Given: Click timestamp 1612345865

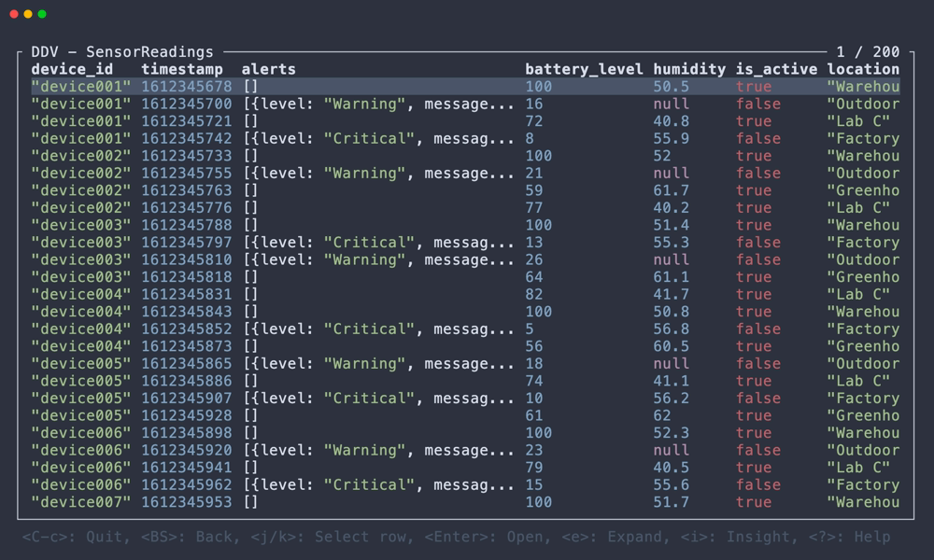Looking at the screenshot, I should pyautogui.click(x=187, y=363).
